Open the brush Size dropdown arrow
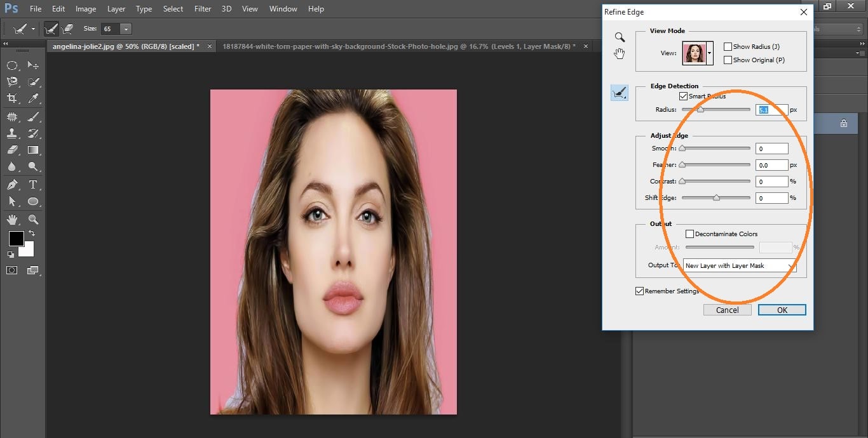 tap(126, 29)
